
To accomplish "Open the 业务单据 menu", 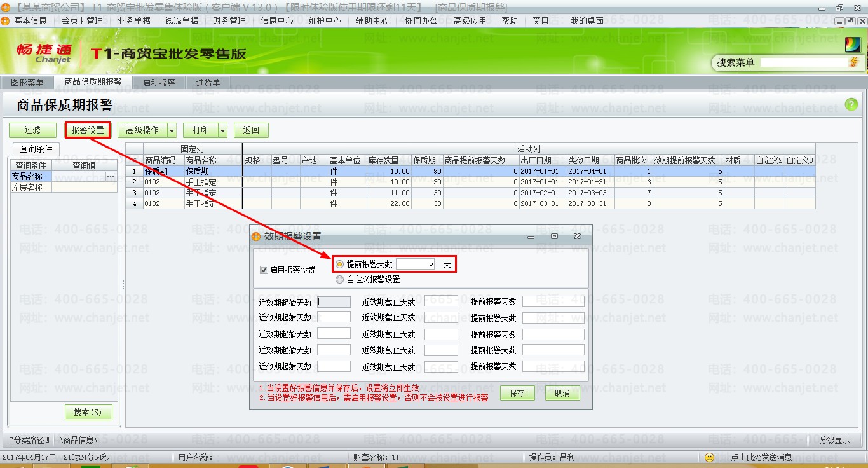I will point(134,20).
